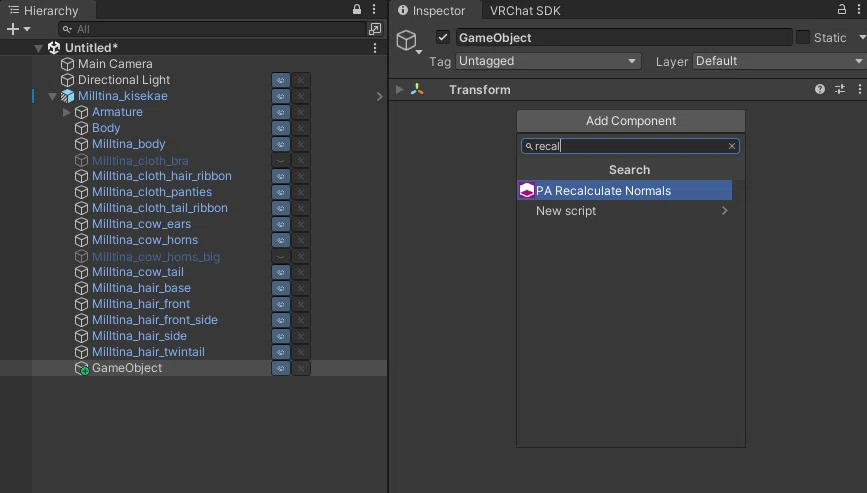Click the Add Component button
Viewport: 867px width, 493px height.
tap(631, 121)
